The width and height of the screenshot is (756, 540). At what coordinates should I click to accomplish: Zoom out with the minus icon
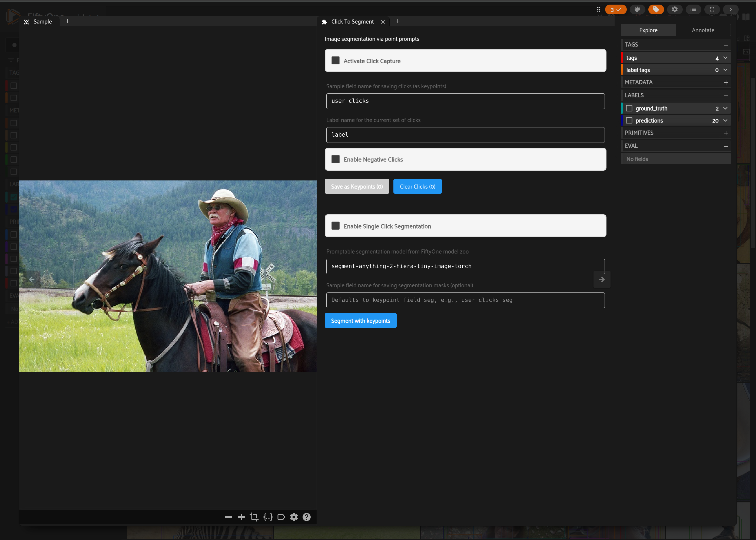(228, 517)
